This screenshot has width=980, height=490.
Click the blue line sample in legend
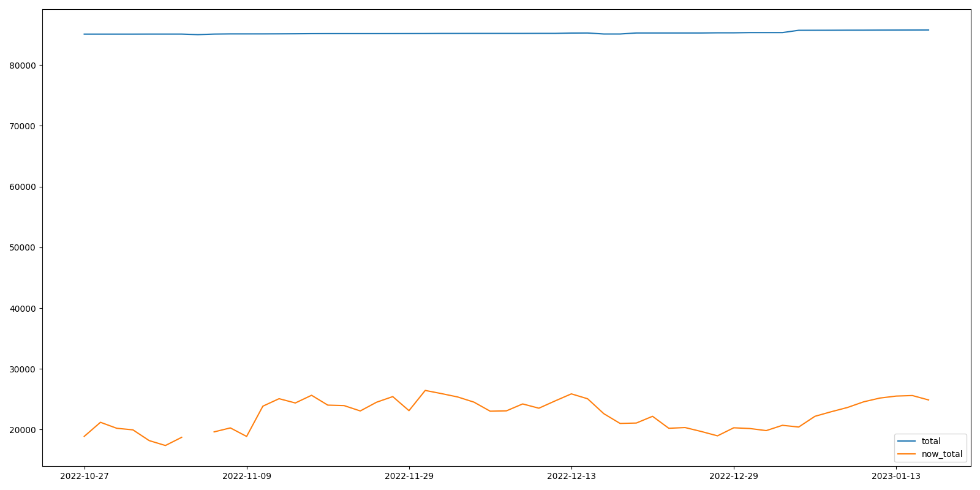click(x=907, y=441)
